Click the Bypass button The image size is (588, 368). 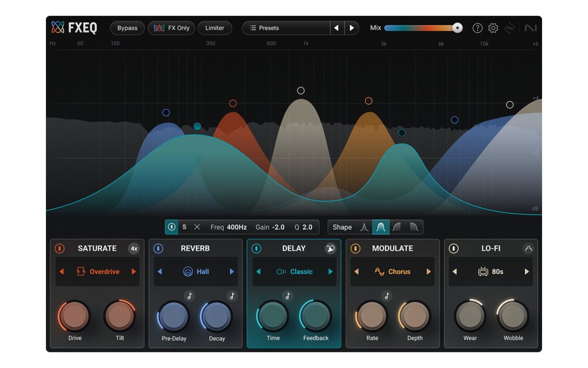pyautogui.click(x=127, y=28)
